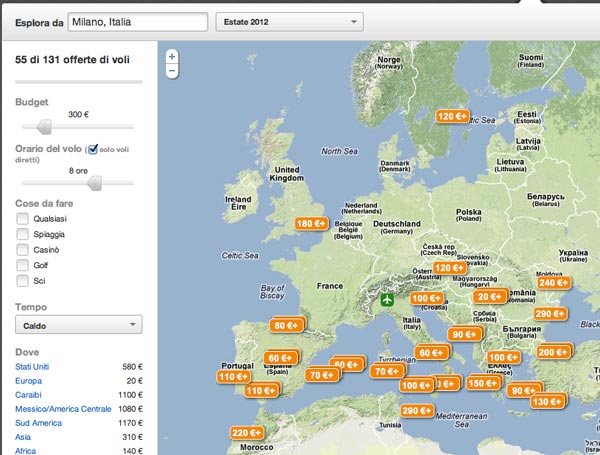This screenshot has width=600, height=455.
Task: Select the 150 €+ marker west of Greece
Action: point(483,383)
